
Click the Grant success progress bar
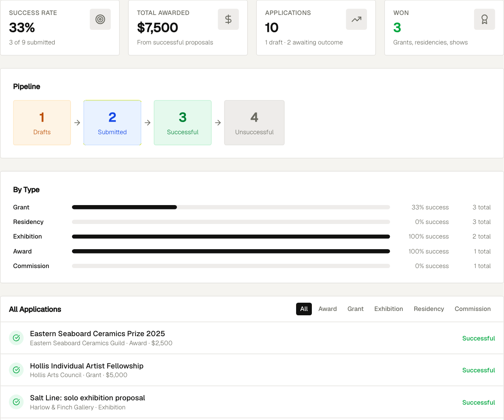coord(231,207)
